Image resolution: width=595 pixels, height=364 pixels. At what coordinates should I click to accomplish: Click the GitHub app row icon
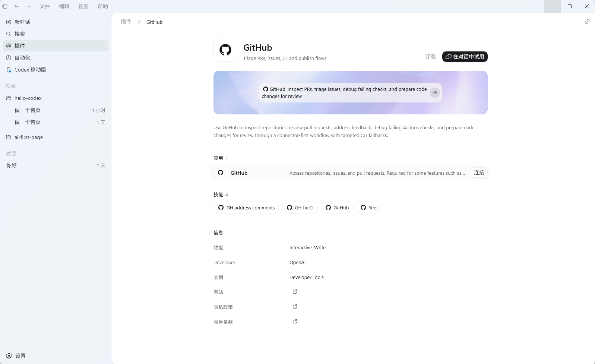click(x=221, y=172)
